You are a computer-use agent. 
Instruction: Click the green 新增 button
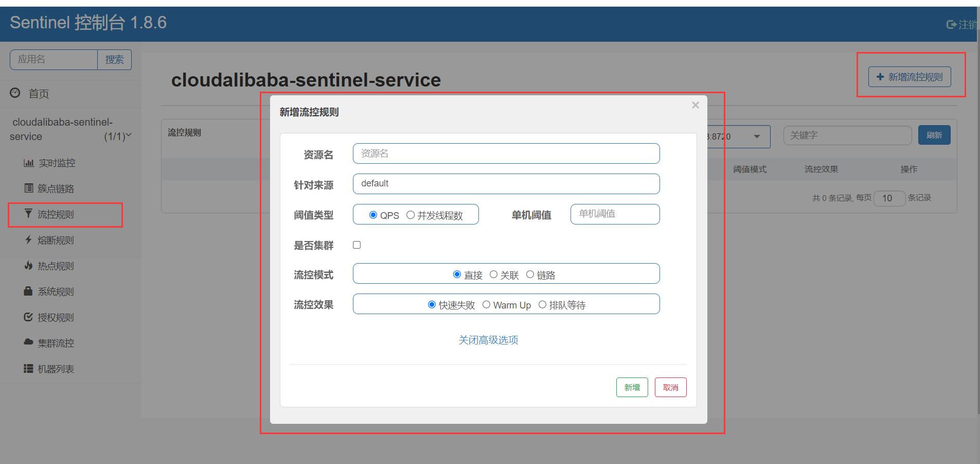(632, 387)
